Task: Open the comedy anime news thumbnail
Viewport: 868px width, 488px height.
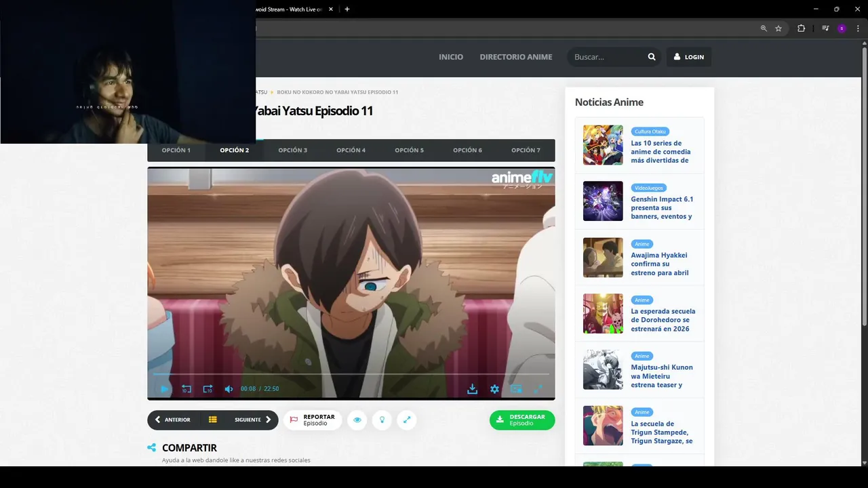Action: click(603, 145)
